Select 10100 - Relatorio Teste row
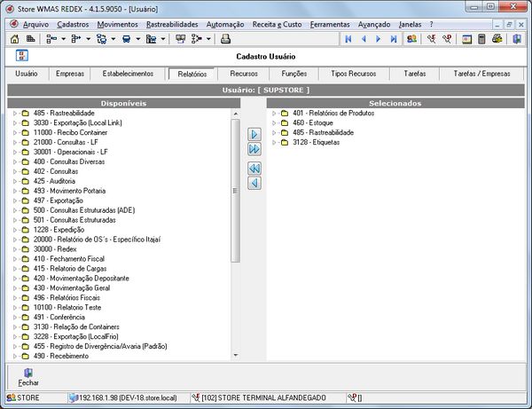This screenshot has width=532, height=409. point(67,308)
